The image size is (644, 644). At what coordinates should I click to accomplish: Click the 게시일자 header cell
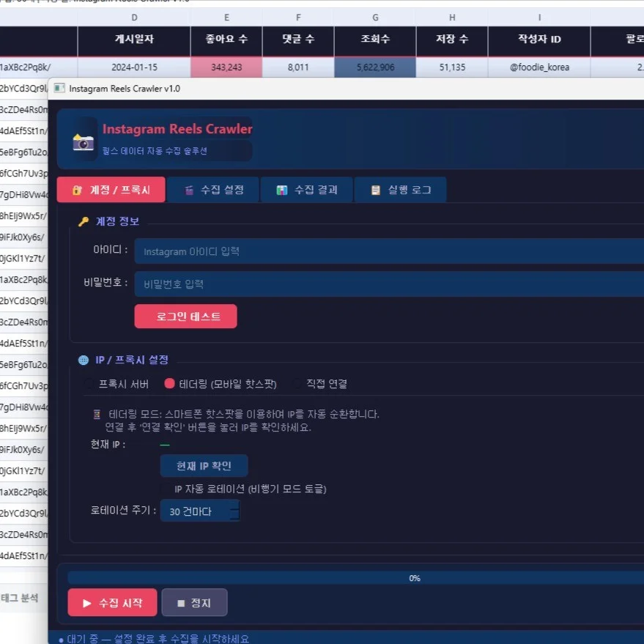[134, 40]
